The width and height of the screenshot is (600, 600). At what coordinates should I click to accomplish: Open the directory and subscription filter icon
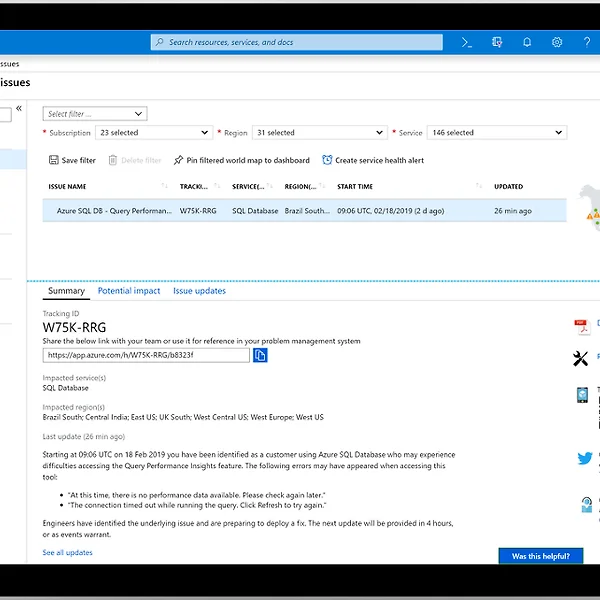point(497,42)
